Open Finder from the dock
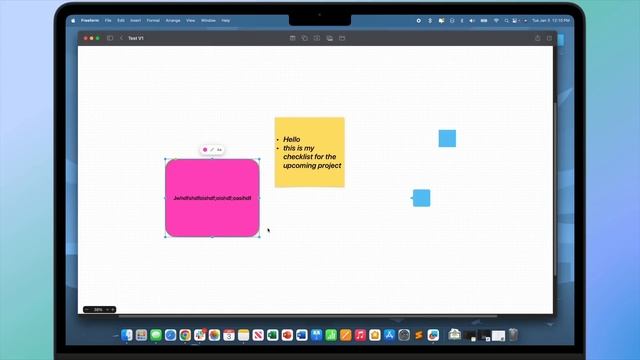This screenshot has width=640, height=360. tap(127, 335)
